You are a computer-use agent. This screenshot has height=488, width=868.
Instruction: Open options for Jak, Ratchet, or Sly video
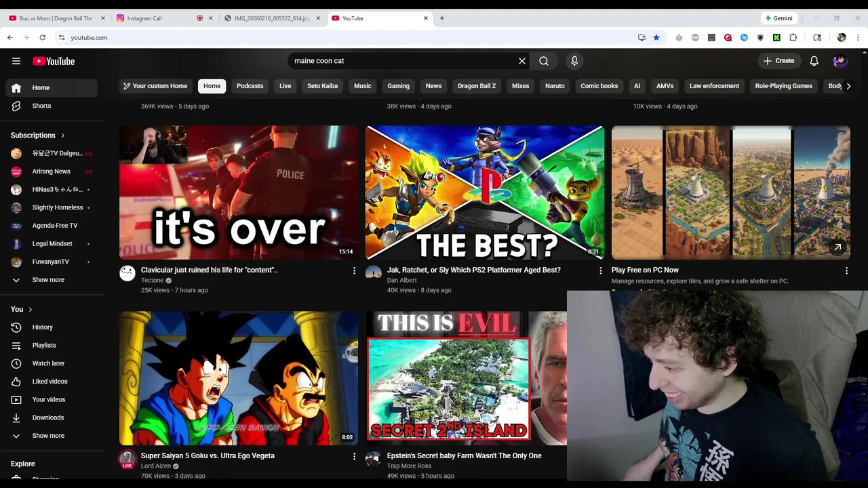pos(600,270)
